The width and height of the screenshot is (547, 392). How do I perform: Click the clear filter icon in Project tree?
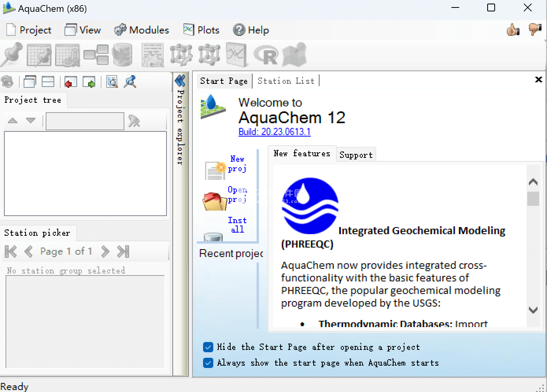(134, 121)
